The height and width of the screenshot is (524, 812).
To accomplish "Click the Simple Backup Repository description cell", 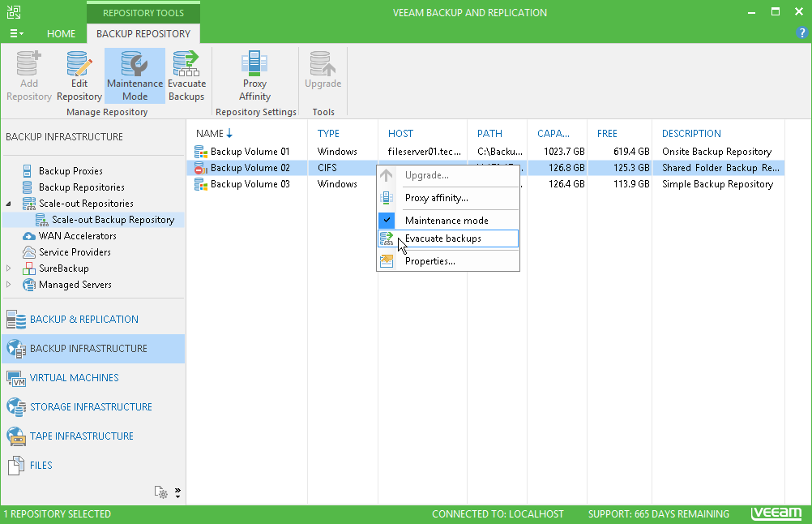I will (x=717, y=184).
